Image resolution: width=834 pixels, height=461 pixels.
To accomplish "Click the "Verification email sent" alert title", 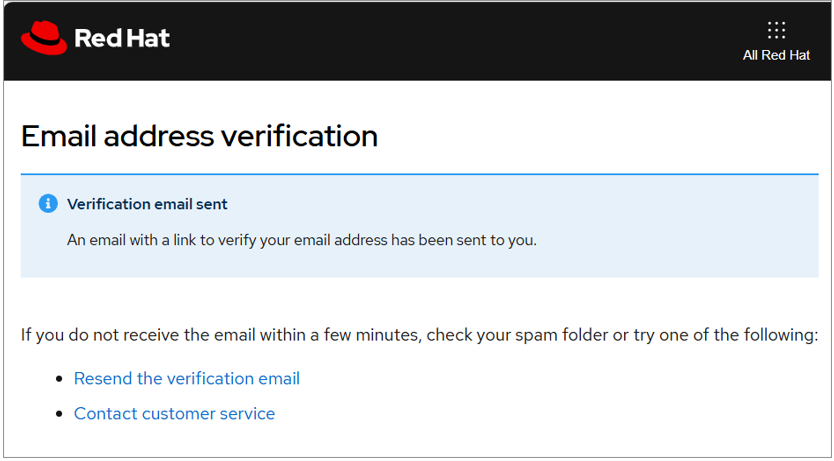I will point(147,204).
